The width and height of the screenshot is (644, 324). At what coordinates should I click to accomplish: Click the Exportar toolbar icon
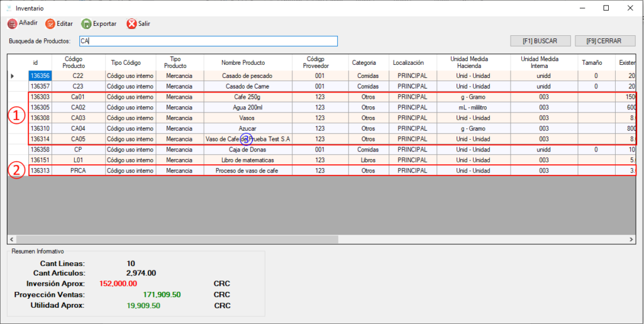[86, 24]
